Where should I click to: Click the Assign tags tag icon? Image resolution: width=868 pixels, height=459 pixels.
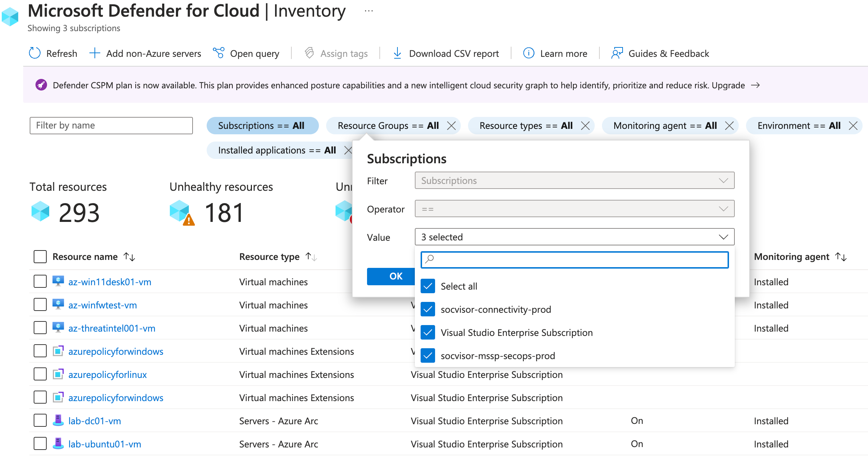click(309, 53)
